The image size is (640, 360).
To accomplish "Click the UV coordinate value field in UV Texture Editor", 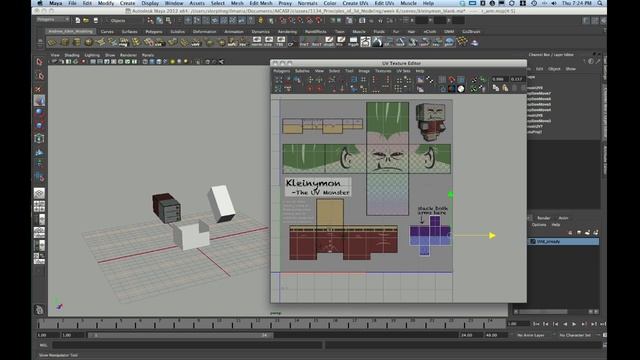I will (500, 79).
